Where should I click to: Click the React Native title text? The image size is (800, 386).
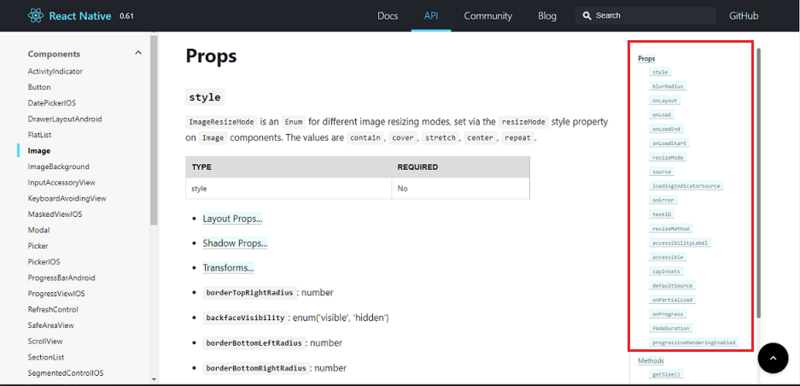pyautogui.click(x=80, y=16)
